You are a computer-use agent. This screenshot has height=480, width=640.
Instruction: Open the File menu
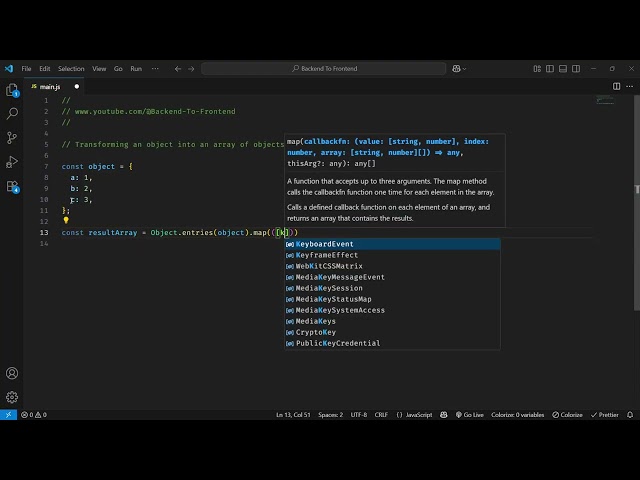pos(27,69)
